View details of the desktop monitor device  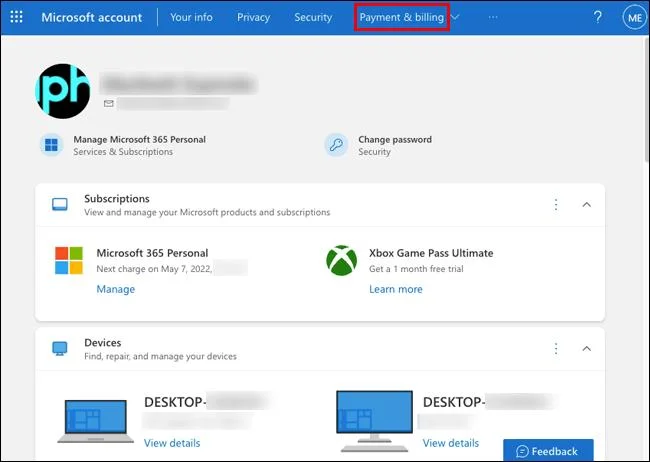point(451,443)
